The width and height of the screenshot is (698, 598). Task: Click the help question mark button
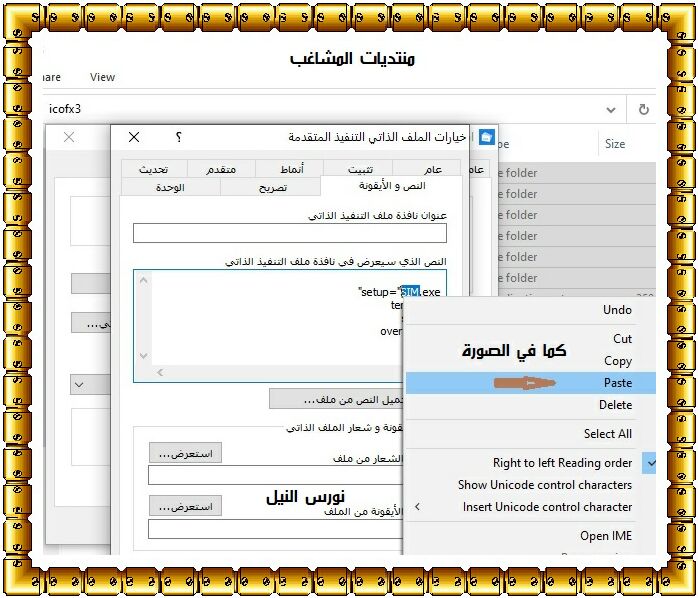(178, 137)
